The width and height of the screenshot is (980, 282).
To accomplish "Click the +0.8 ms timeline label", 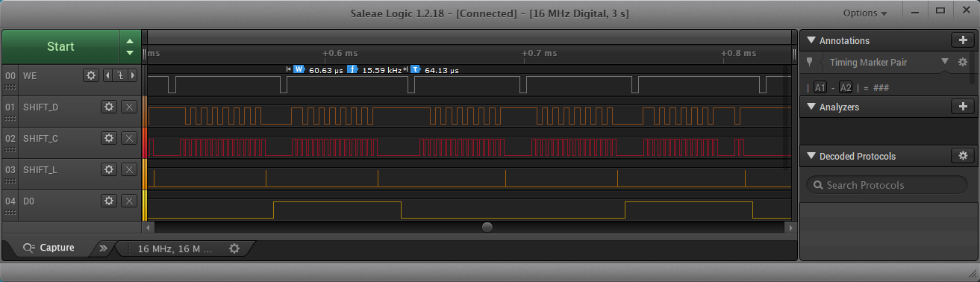I will click(x=738, y=53).
